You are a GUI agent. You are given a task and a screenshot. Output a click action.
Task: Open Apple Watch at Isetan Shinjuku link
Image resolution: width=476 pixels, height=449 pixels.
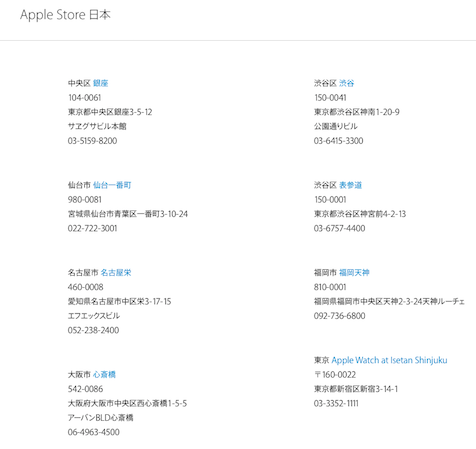(x=389, y=360)
